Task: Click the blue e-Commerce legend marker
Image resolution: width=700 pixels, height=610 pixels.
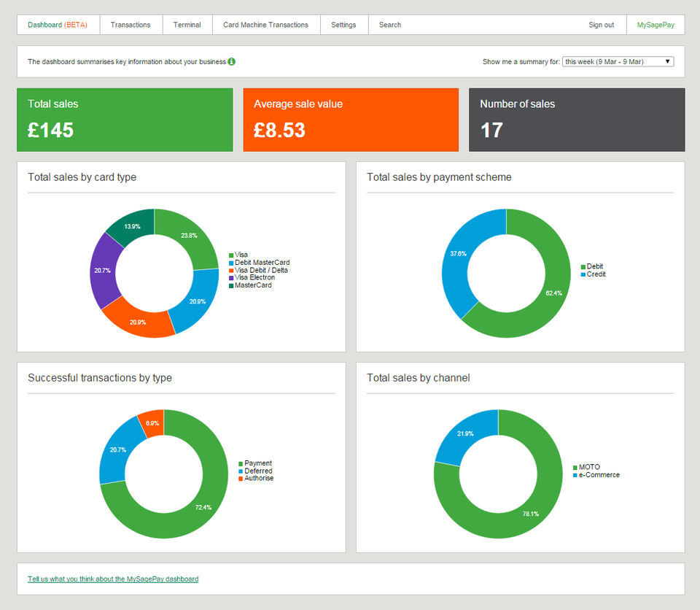Action: pyautogui.click(x=575, y=475)
